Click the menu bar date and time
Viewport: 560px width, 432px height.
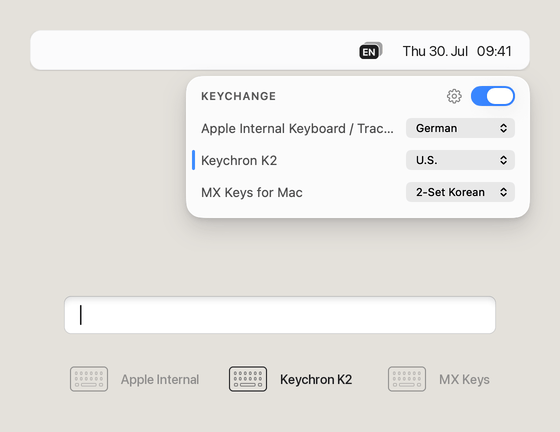pos(457,51)
